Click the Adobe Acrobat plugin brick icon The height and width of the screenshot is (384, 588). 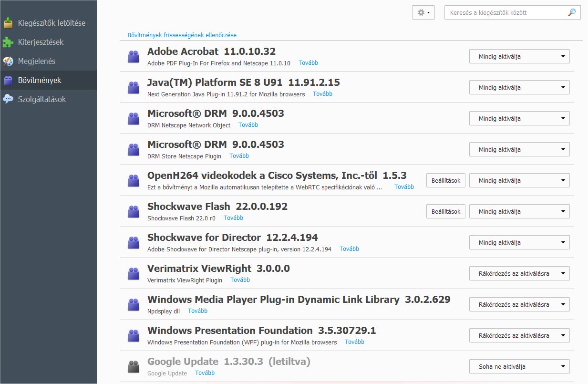point(134,57)
